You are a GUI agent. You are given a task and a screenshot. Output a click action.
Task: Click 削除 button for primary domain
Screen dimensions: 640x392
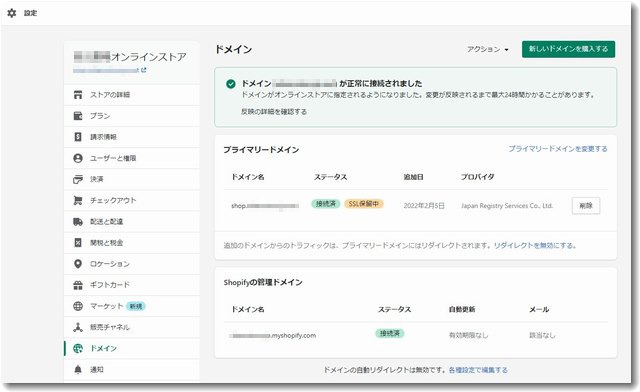[586, 205]
